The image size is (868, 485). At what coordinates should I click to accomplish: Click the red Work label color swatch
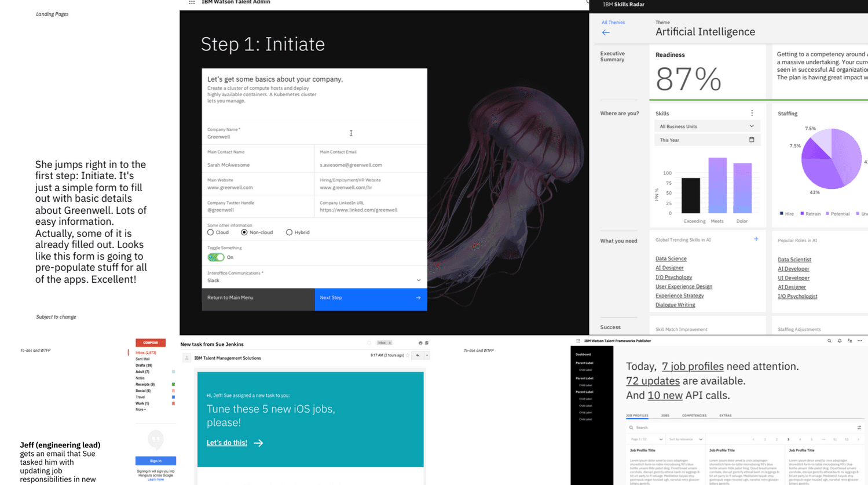[x=173, y=403]
